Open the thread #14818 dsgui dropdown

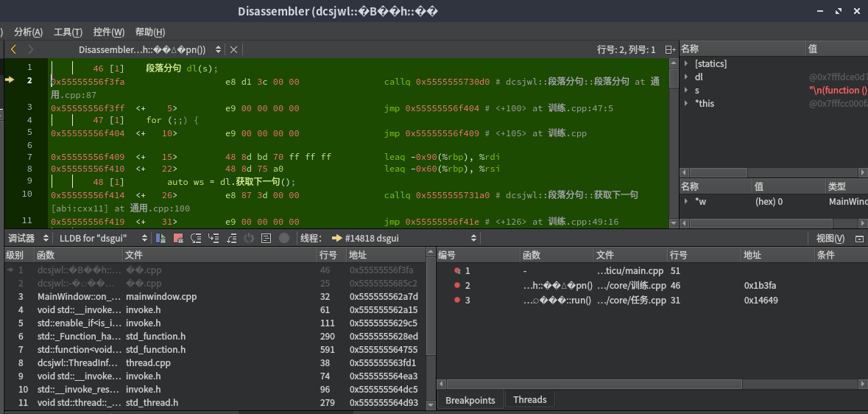404,238
